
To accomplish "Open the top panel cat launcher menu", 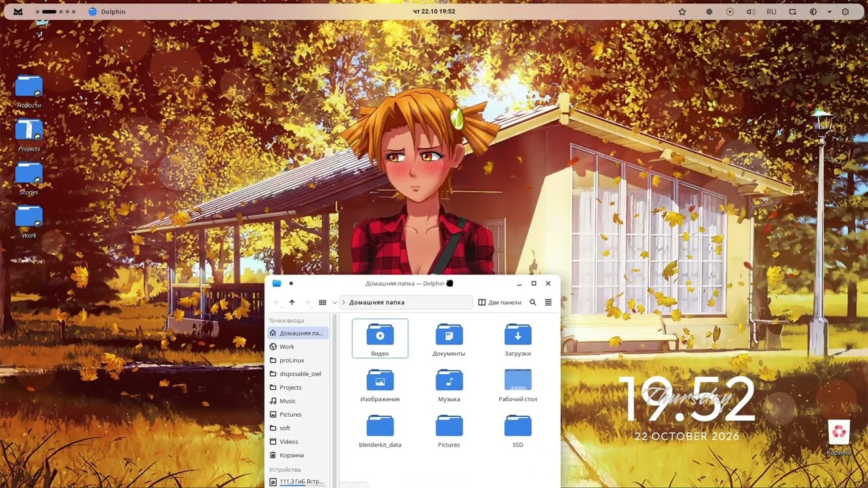I will (19, 12).
